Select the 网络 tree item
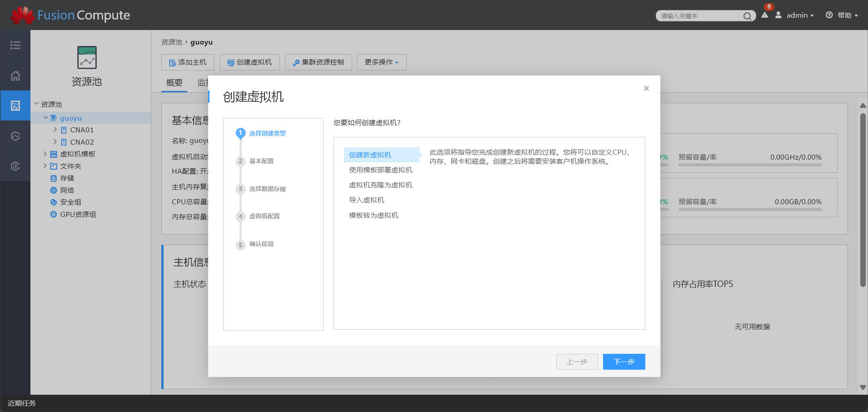The image size is (868, 412). point(67,190)
